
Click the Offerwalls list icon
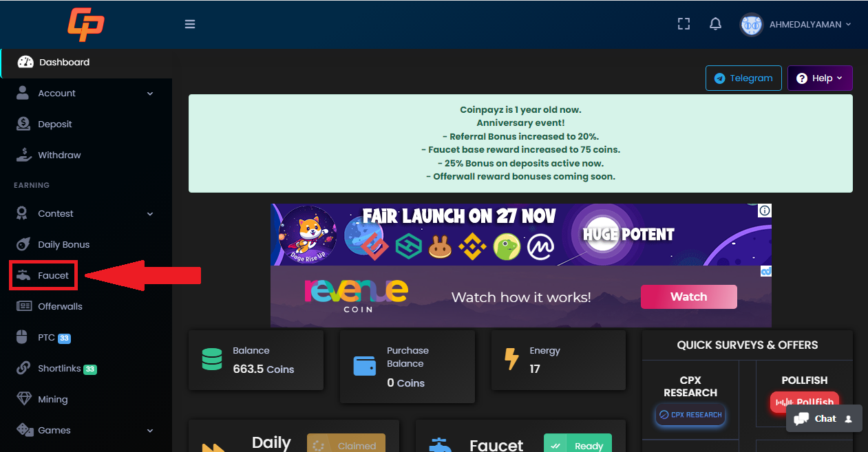point(24,306)
